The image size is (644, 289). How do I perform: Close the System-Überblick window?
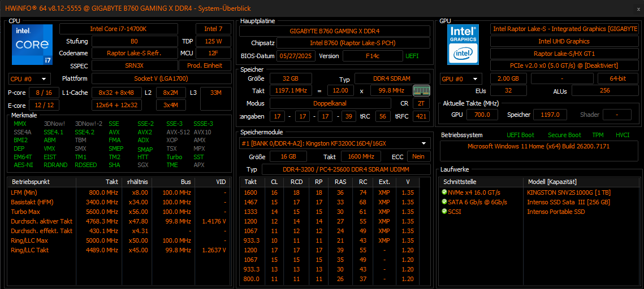[638, 8]
